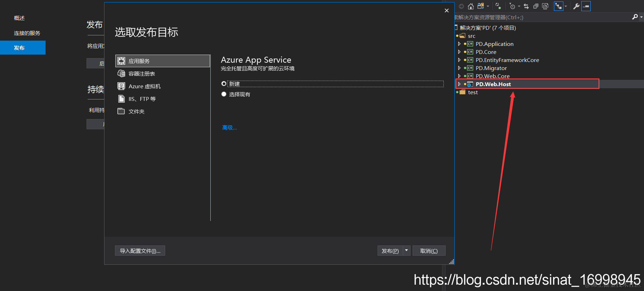This screenshot has width=644, height=291.
Task: Click the pending changes filter clock icon
Action: point(512,6)
